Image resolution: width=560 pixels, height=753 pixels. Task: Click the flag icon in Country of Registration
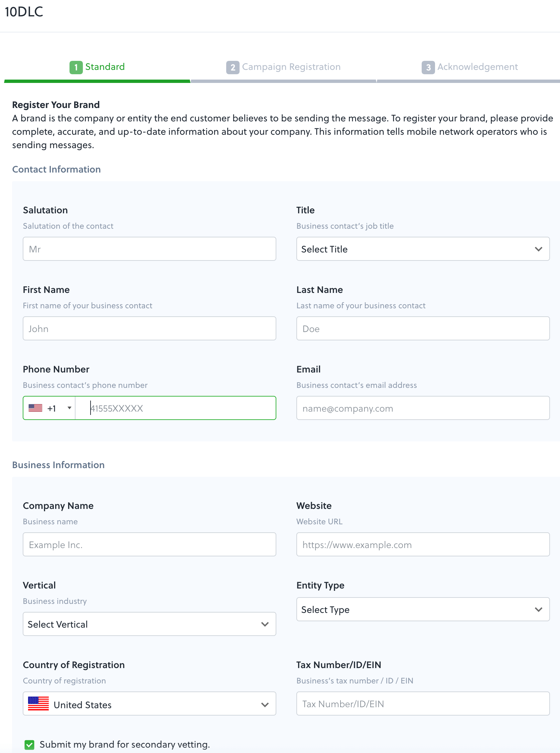click(38, 704)
